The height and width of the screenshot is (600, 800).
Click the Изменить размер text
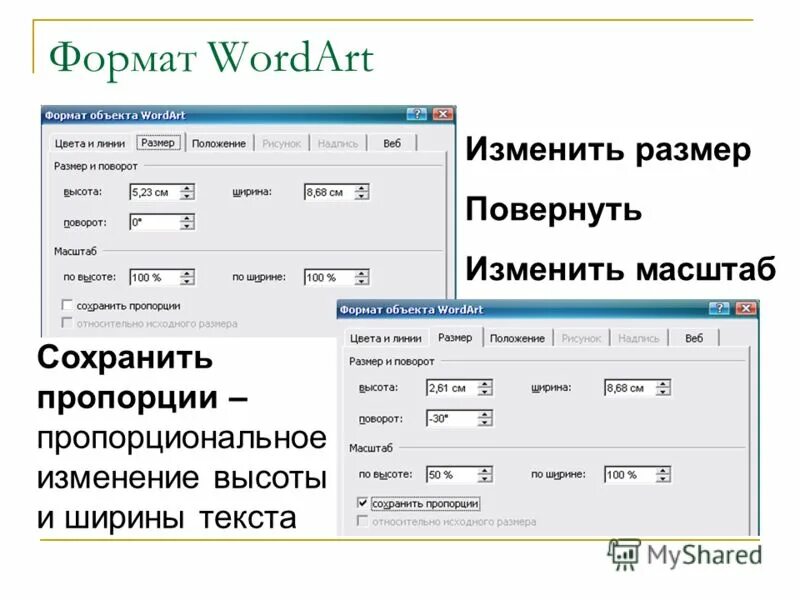pos(608,151)
